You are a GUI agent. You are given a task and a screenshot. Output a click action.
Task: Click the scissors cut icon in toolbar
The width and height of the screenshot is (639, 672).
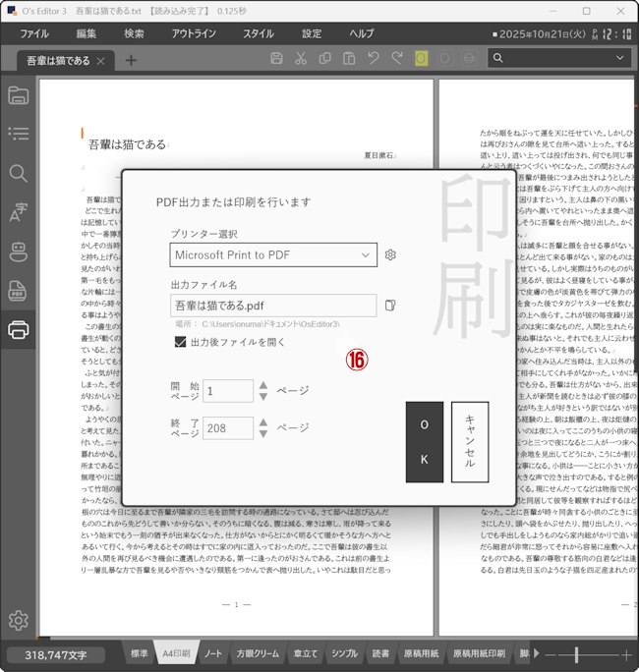pos(301,59)
